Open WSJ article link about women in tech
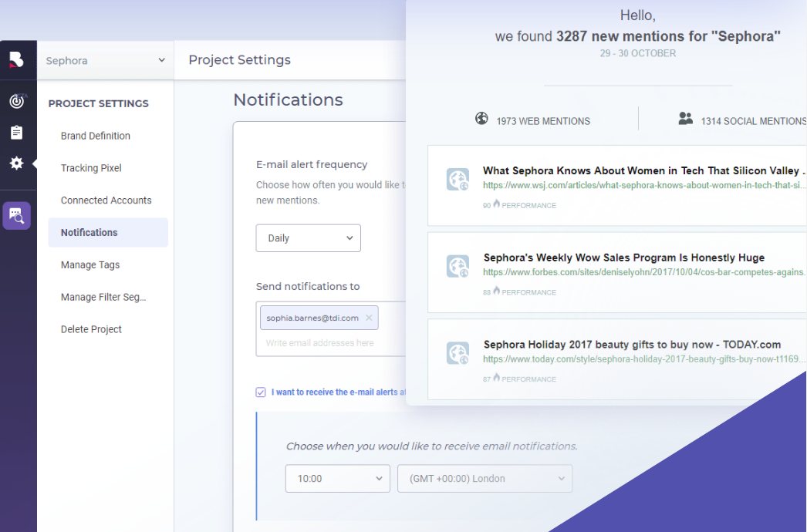 [x=644, y=185]
